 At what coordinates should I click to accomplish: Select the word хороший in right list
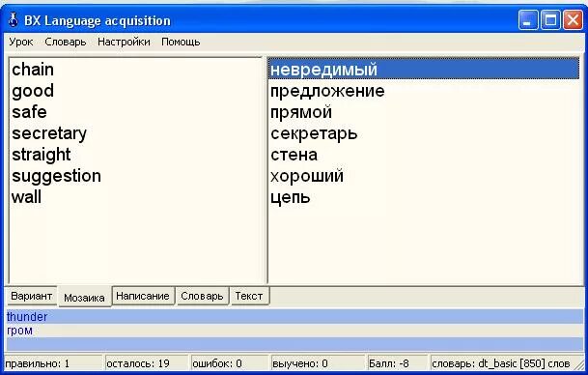click(x=307, y=176)
